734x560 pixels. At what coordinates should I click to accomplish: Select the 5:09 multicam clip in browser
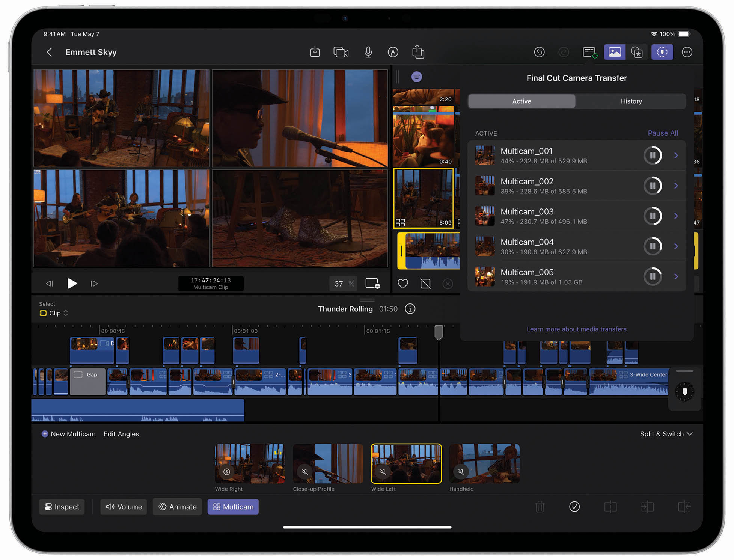tap(423, 198)
